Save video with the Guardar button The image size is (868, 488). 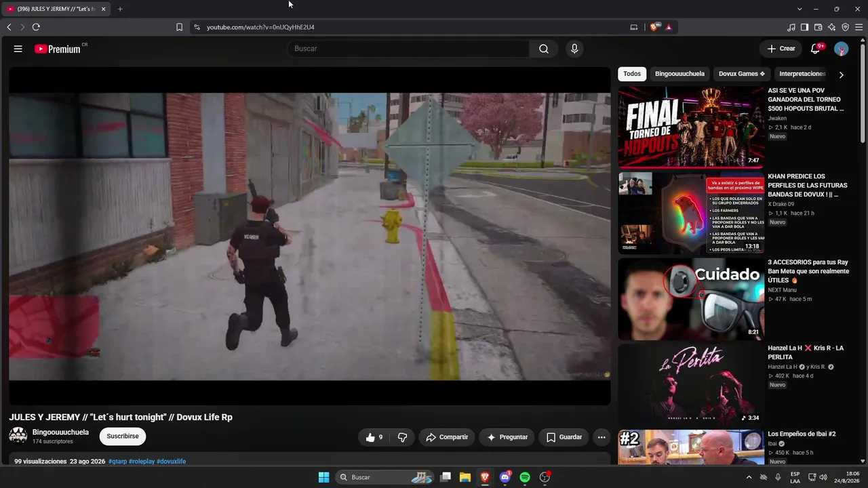point(564,437)
